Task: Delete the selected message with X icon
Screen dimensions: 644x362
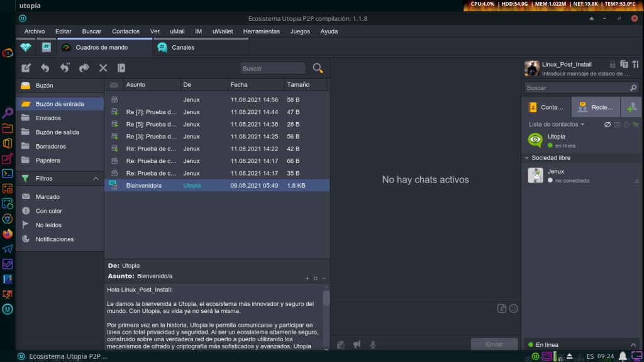Action: [103, 68]
